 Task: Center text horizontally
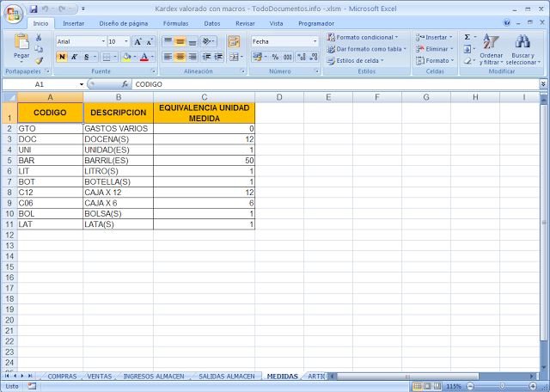180,57
